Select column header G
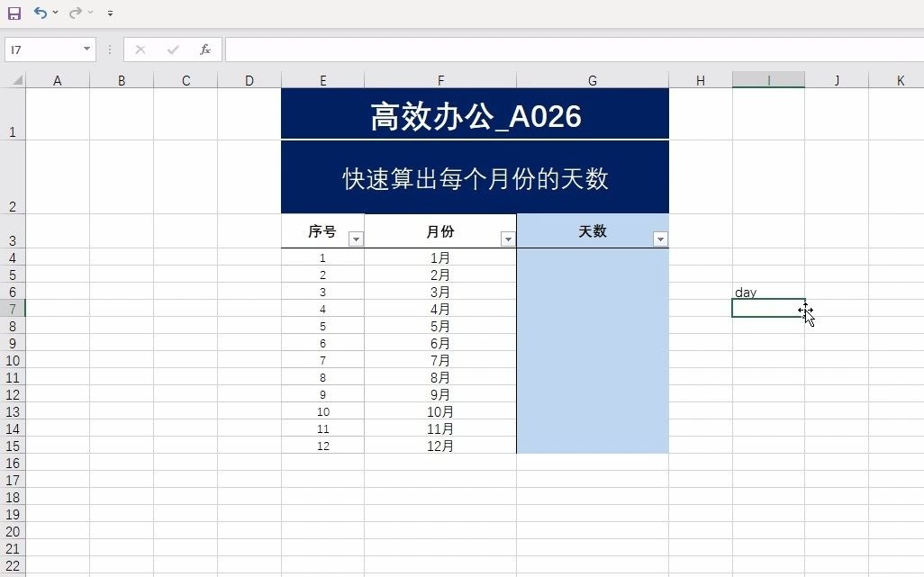924x577 pixels. pyautogui.click(x=592, y=79)
